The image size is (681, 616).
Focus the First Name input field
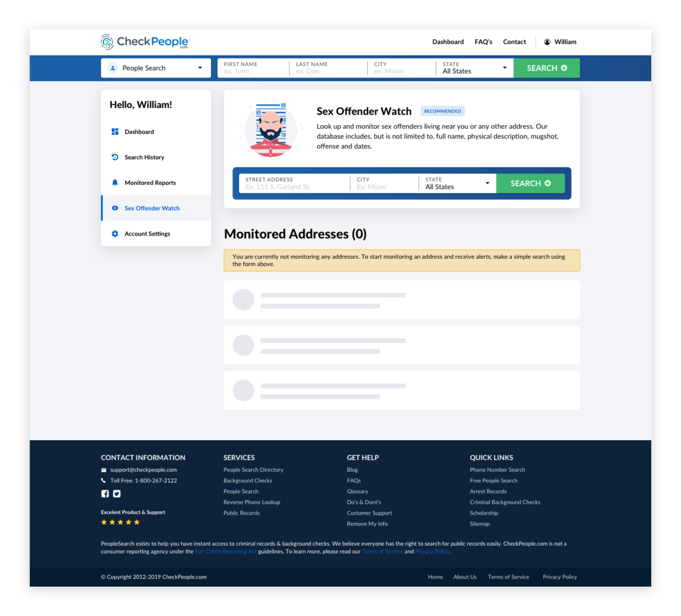point(253,71)
